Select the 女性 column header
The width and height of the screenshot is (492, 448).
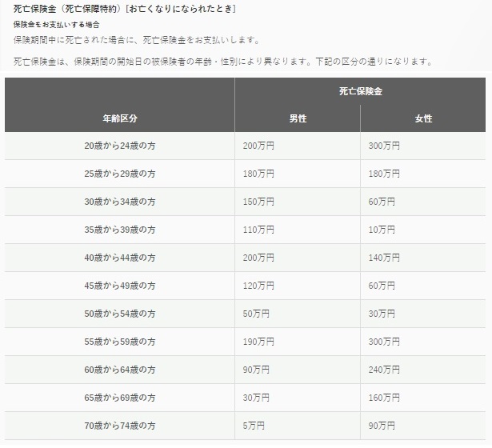[423, 118]
